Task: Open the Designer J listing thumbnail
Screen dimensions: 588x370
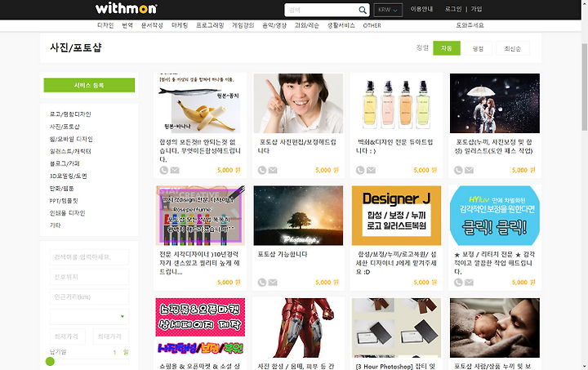Action: point(396,216)
